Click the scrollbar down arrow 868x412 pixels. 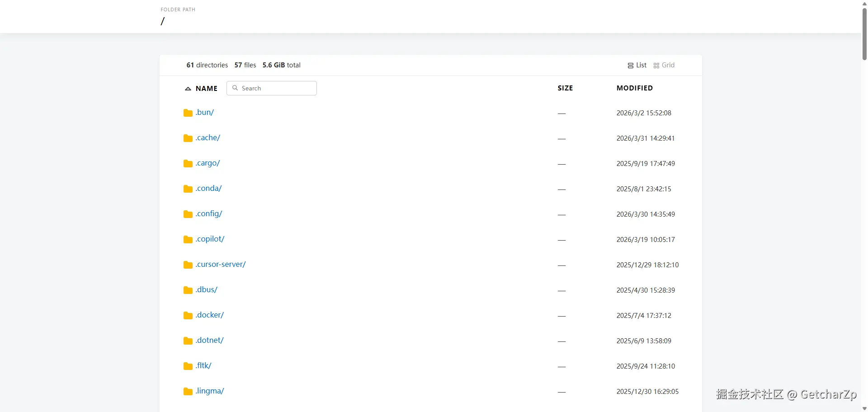point(864,408)
